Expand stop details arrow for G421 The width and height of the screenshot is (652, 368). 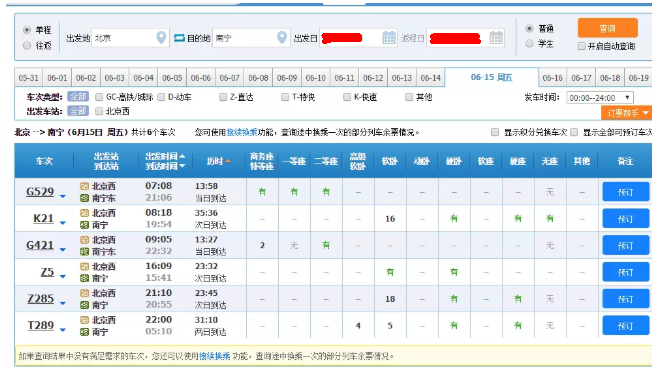point(63,249)
